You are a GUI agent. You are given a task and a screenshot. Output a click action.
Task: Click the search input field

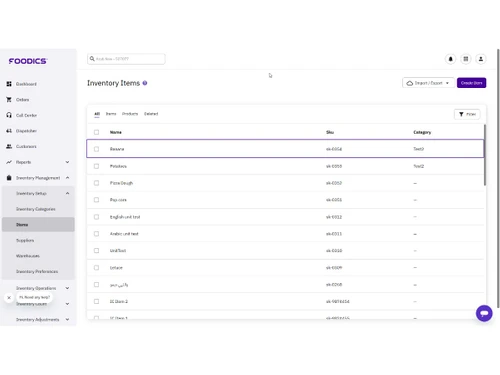pyautogui.click(x=126, y=59)
